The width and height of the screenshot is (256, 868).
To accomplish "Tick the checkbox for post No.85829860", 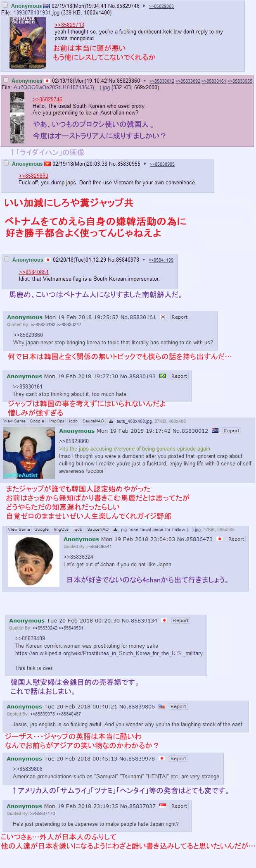I will coord(6,80).
